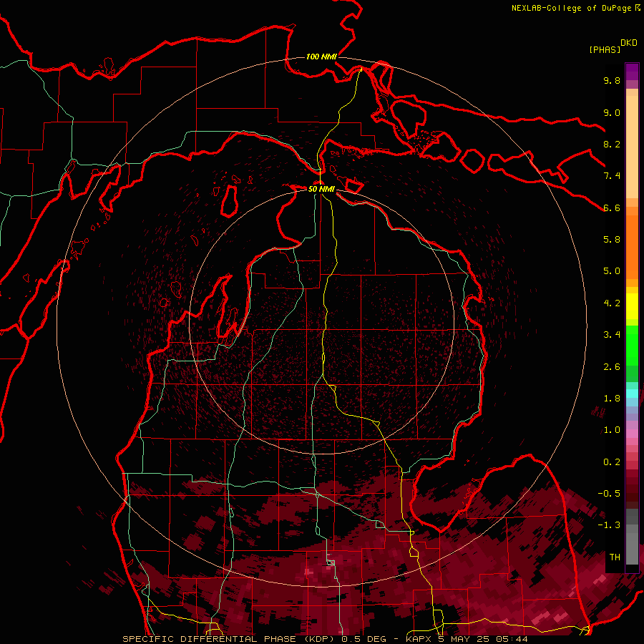The image size is (644, 644).
Task: Click the 1.8 scale value
Action: 612,399
